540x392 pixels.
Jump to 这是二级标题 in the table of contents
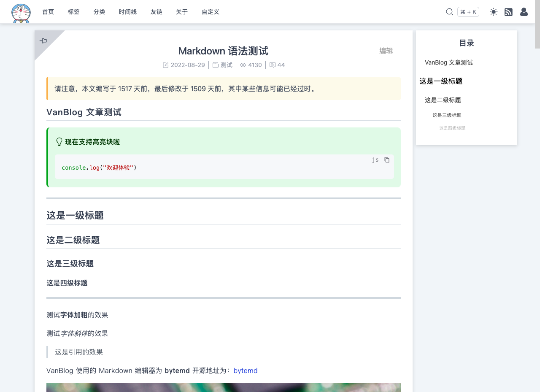pos(443,100)
